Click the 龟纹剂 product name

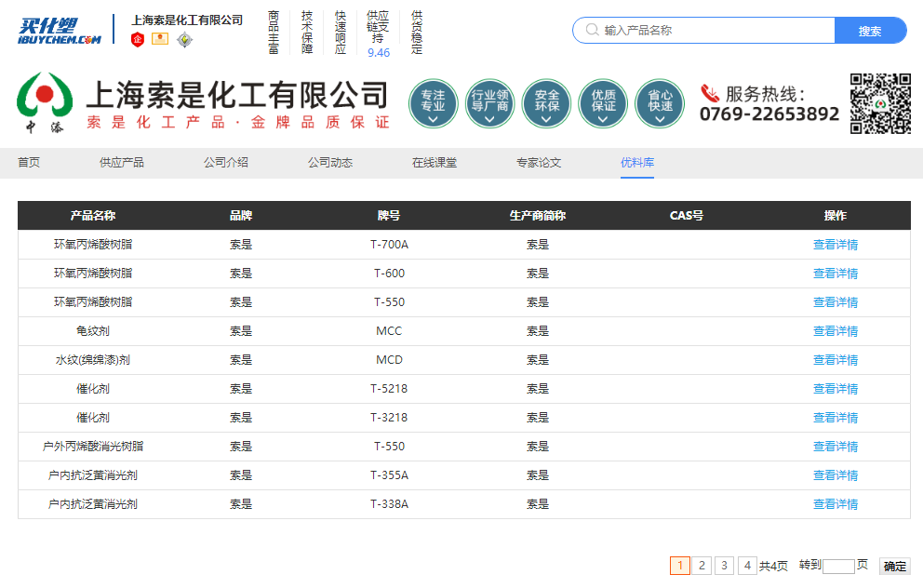pyautogui.click(x=93, y=331)
